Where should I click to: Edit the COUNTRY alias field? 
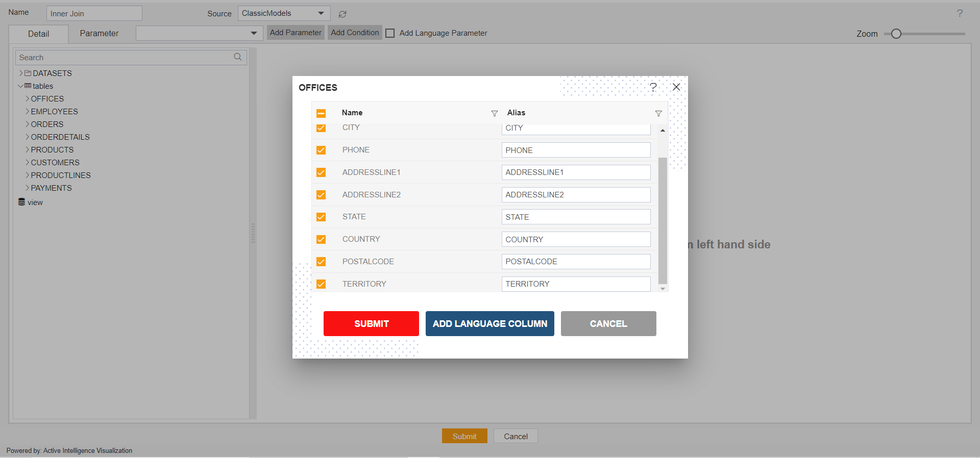click(x=576, y=239)
